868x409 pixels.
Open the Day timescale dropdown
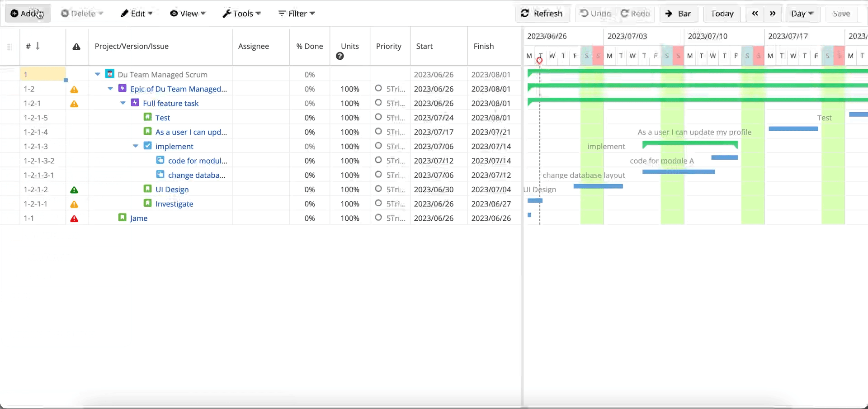click(802, 14)
